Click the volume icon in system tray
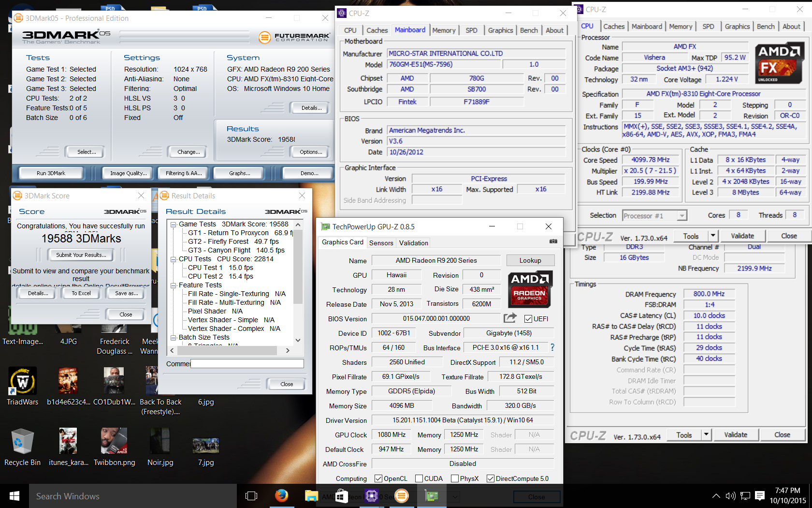This screenshot has width=812, height=508. (730, 496)
